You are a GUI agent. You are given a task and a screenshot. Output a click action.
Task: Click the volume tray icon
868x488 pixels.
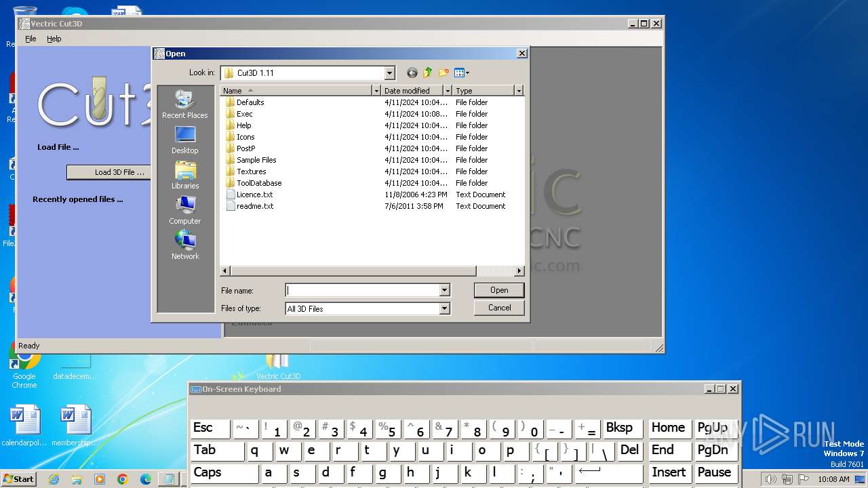coord(770,479)
